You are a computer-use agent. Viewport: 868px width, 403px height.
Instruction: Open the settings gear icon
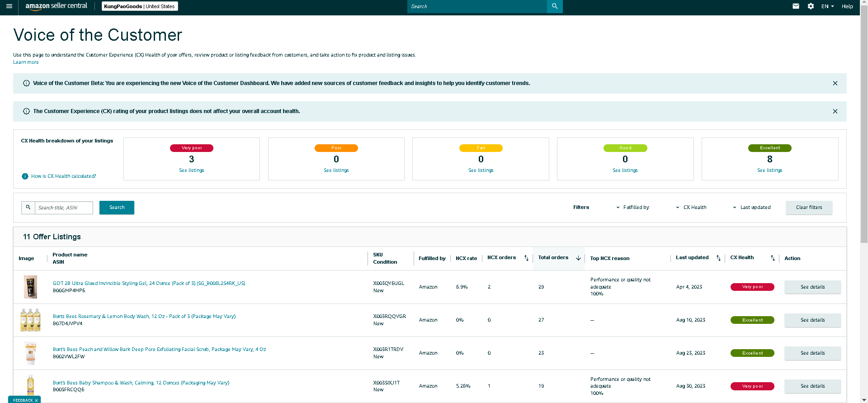pos(811,6)
